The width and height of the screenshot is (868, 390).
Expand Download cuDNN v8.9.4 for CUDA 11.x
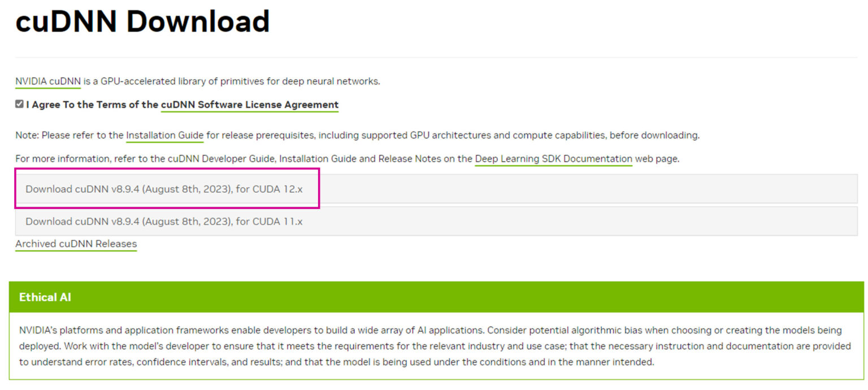pyautogui.click(x=164, y=221)
